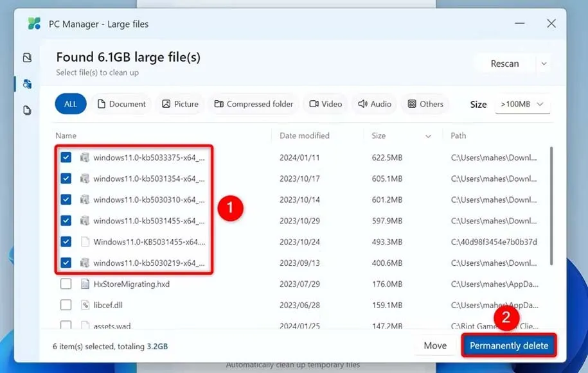
Task: Open the top sidebar icon
Action: [x=27, y=58]
